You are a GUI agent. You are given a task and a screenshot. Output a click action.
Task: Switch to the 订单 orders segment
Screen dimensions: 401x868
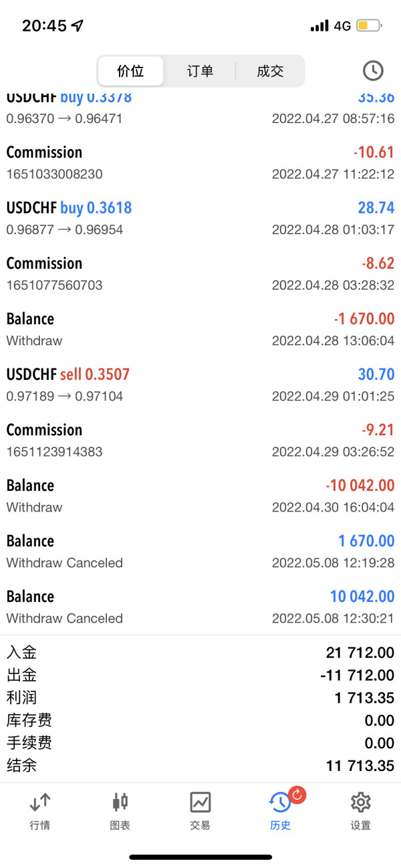pyautogui.click(x=200, y=72)
